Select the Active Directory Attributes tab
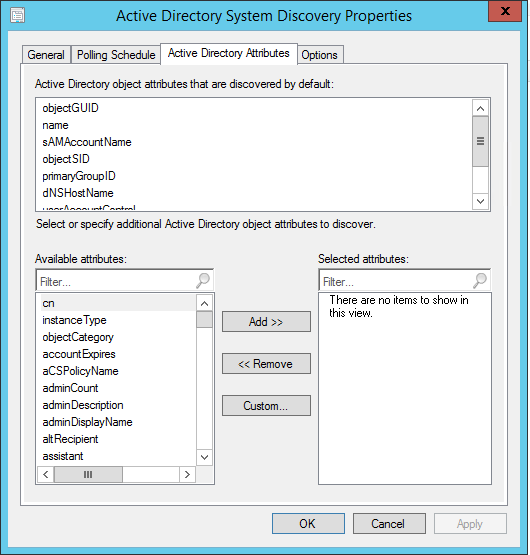Image resolution: width=530 pixels, height=555 pixels. tap(229, 53)
